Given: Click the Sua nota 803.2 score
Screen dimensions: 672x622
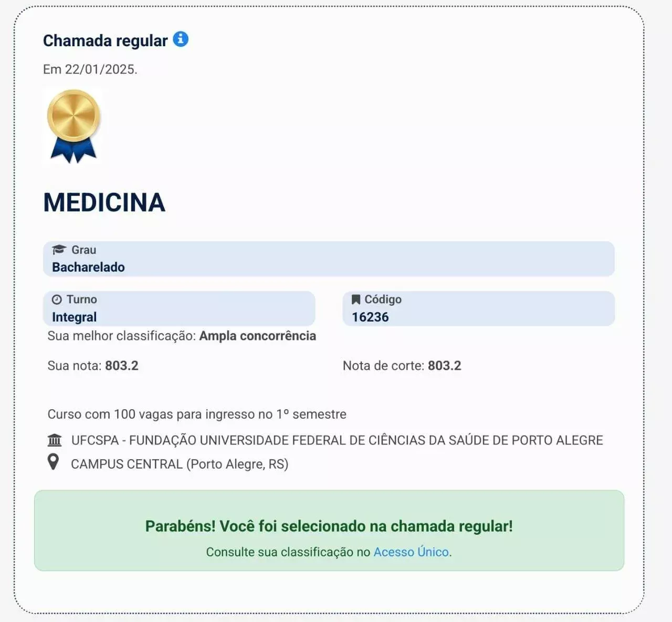Looking at the screenshot, I should [121, 366].
